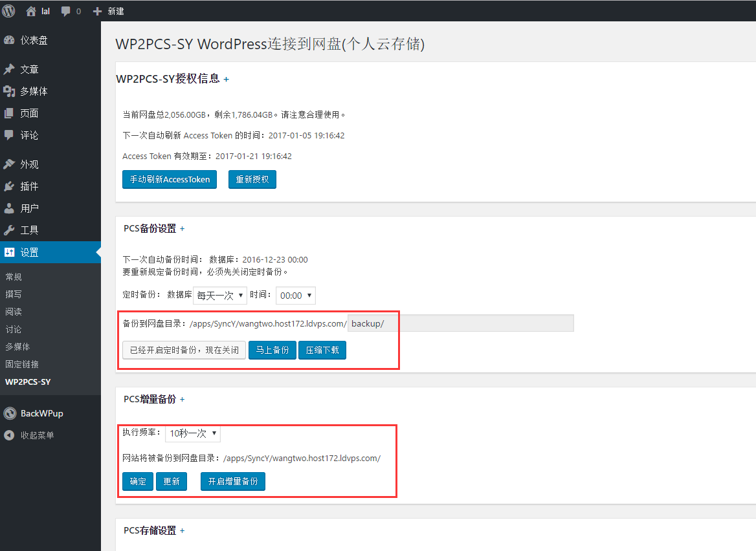The width and height of the screenshot is (756, 551).
Task: Click the 2017-01-05 19:16:42 refresh time
Action: tap(307, 135)
